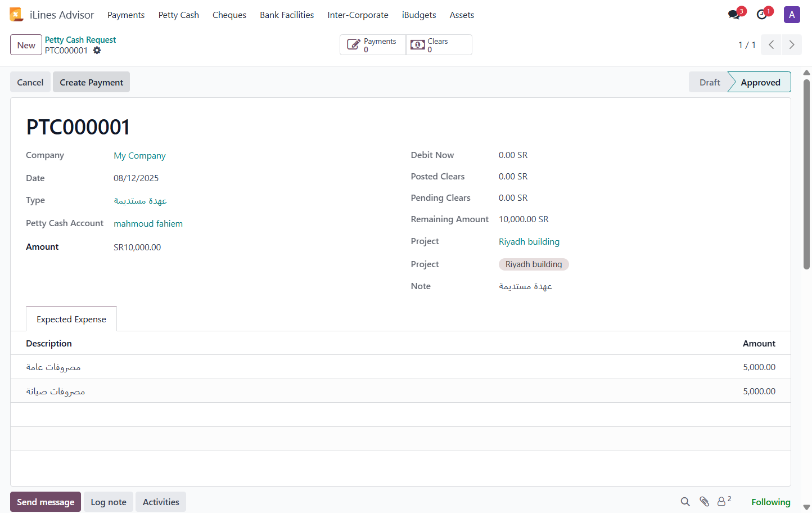
Task: Open the Payments menu
Action: coord(126,15)
